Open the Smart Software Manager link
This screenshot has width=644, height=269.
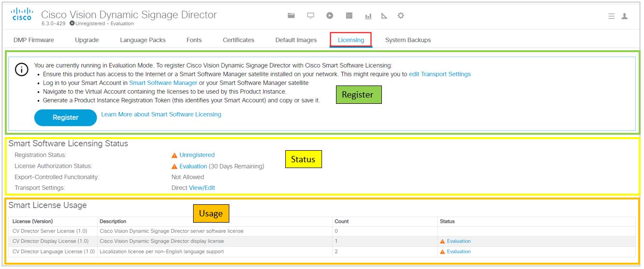tap(163, 83)
